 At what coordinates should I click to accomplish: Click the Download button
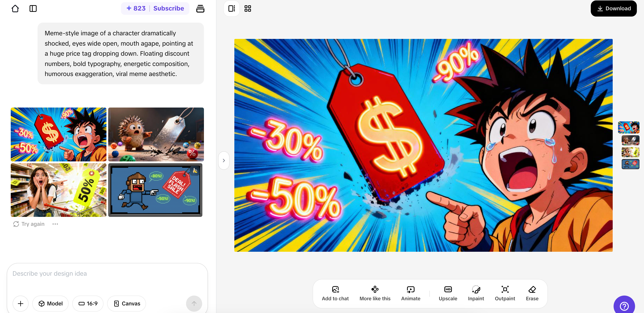coord(614,8)
